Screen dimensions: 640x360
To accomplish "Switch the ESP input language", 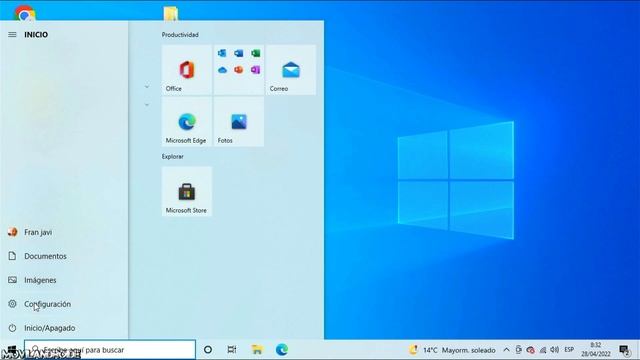I will pyautogui.click(x=569, y=350).
